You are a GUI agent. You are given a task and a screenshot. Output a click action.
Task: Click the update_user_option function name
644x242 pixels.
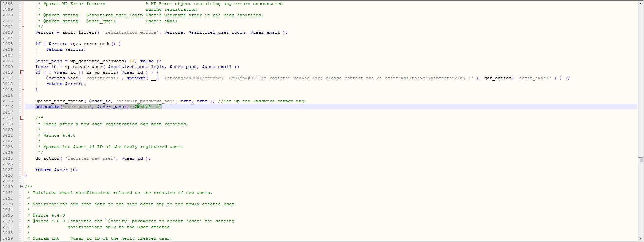pos(59,101)
